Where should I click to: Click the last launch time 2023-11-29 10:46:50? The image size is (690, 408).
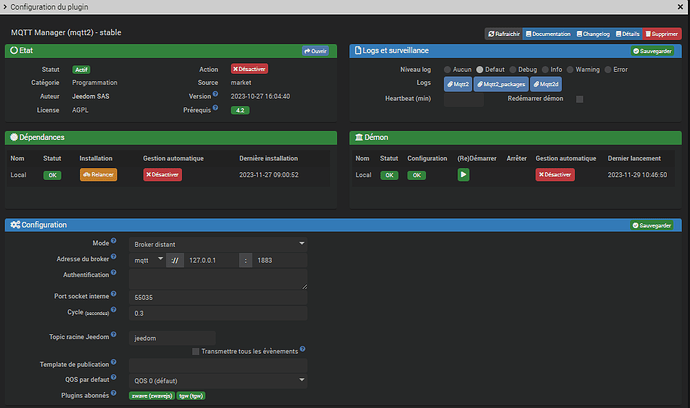click(637, 175)
